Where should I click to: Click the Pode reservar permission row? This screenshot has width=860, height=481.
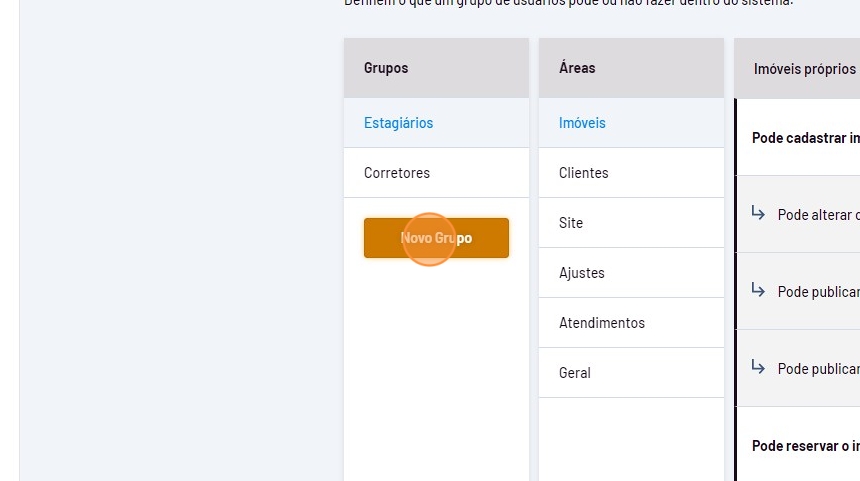(x=805, y=446)
